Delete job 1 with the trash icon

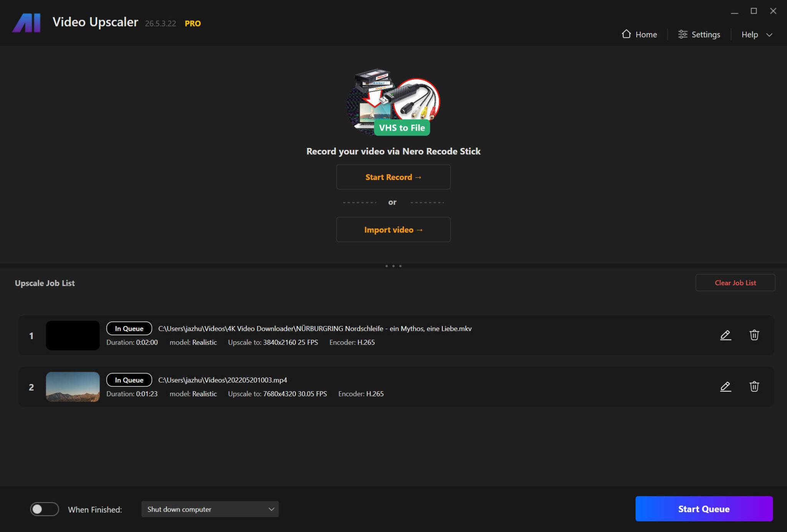pos(754,335)
